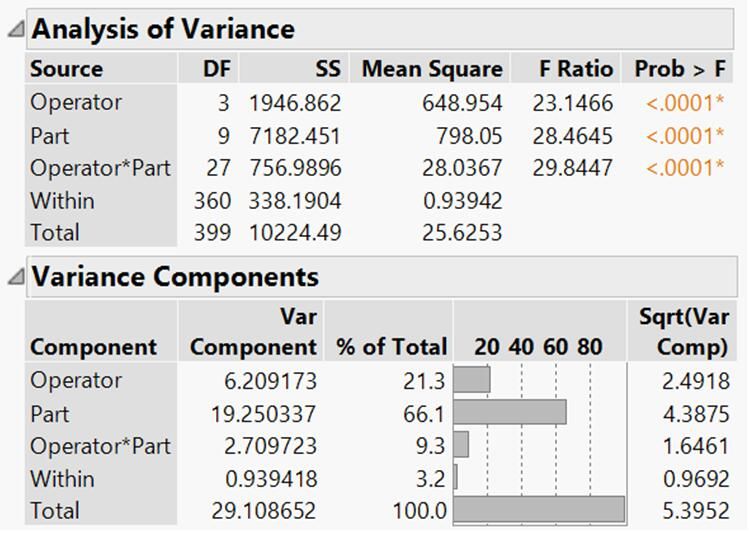749x533 pixels.
Task: Click the Part F Ratio value 28.4645
Action: click(x=572, y=136)
